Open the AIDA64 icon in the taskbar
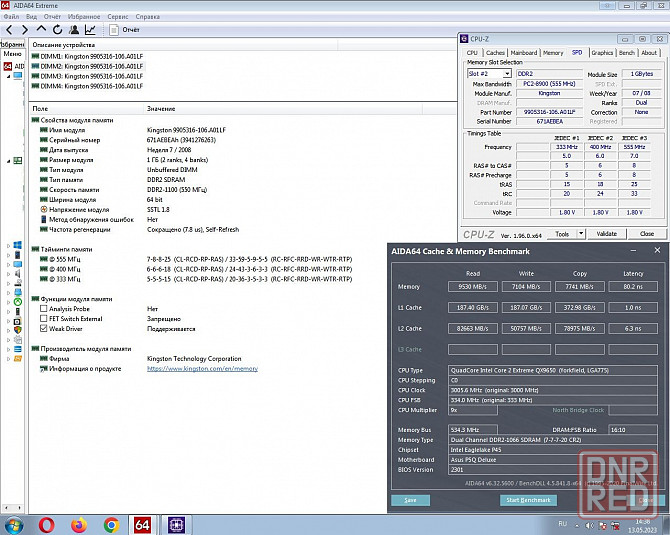Viewport: 670px width, 535px height. click(142, 525)
